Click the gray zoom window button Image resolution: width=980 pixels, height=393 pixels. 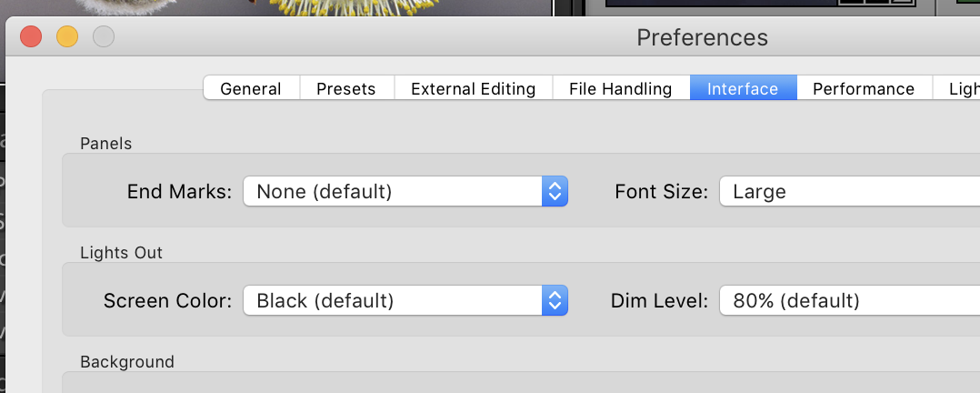104,36
